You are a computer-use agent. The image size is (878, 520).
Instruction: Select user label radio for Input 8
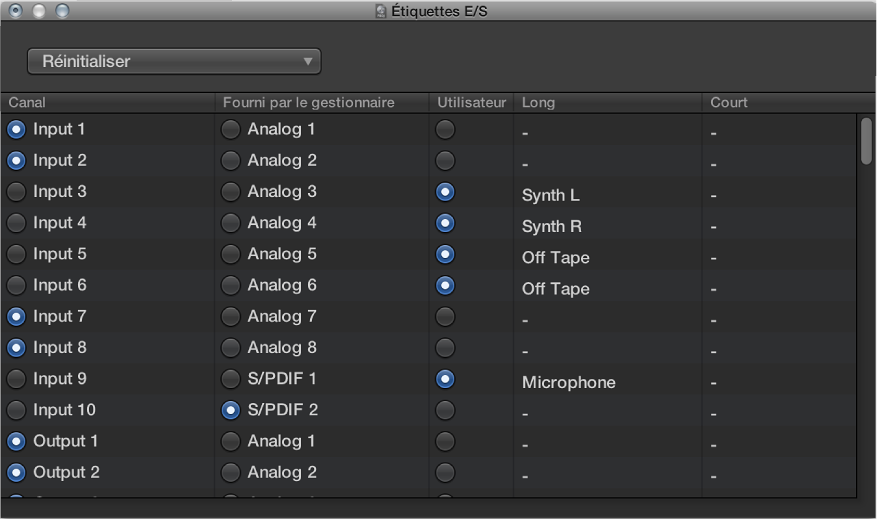pyautogui.click(x=445, y=348)
